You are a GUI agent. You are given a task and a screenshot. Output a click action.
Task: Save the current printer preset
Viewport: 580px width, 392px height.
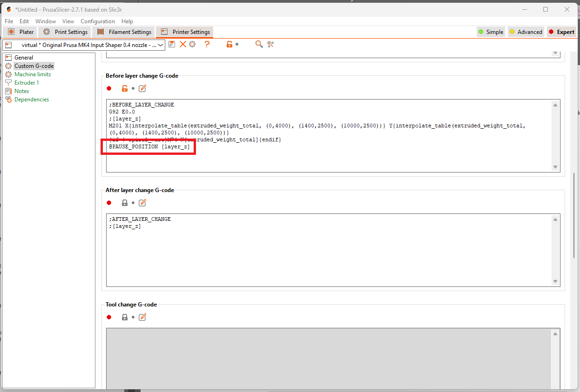click(x=172, y=44)
